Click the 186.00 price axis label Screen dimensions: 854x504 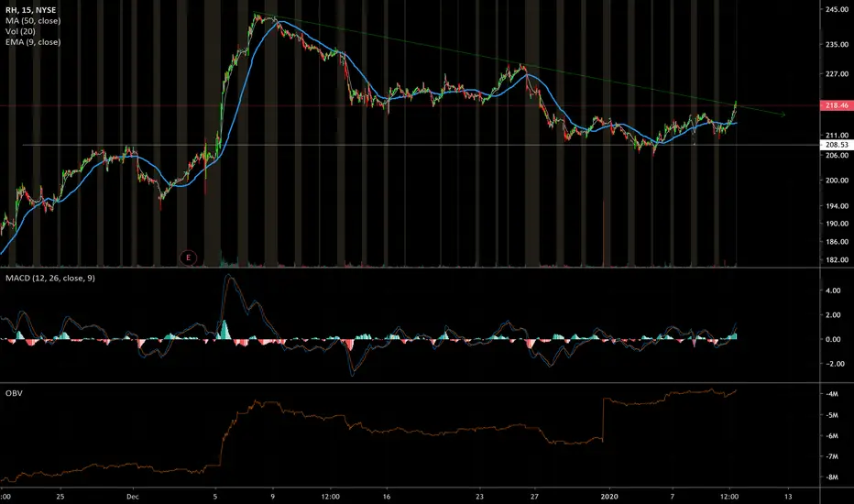(837, 241)
